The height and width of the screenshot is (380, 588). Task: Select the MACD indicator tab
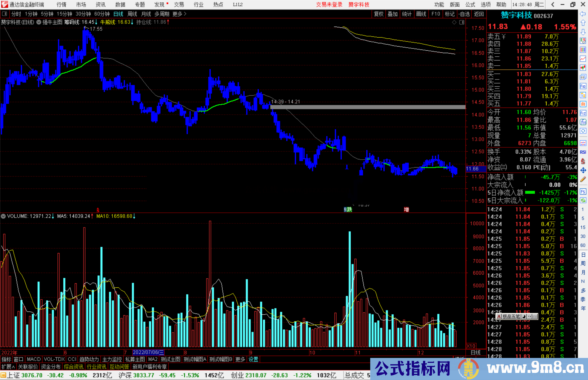[x=34, y=360]
